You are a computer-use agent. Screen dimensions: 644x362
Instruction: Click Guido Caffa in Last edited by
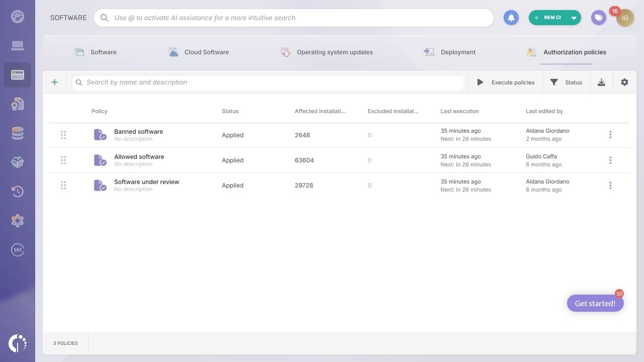click(x=541, y=156)
